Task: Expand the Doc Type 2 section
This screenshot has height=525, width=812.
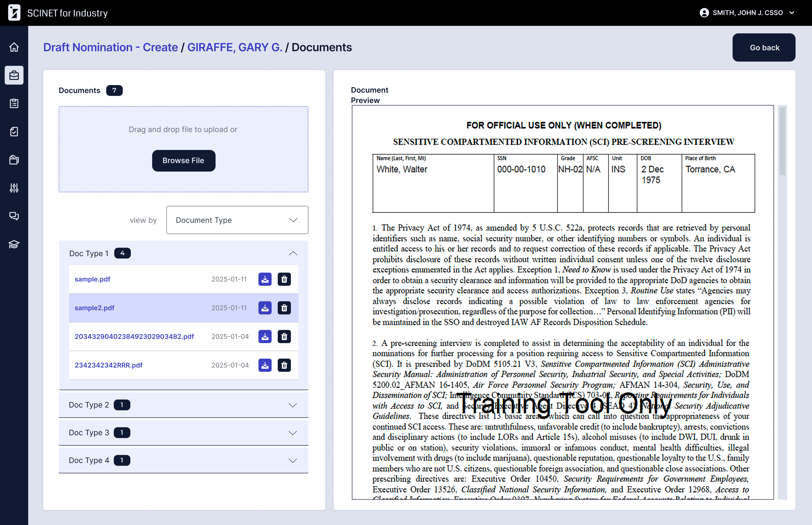Action: pos(293,405)
